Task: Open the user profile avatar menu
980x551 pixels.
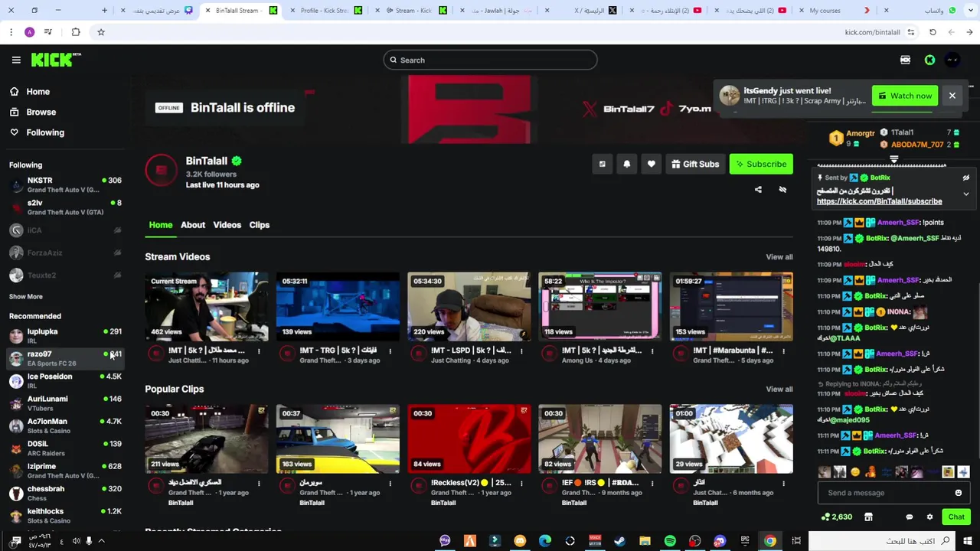Action: 952,60
